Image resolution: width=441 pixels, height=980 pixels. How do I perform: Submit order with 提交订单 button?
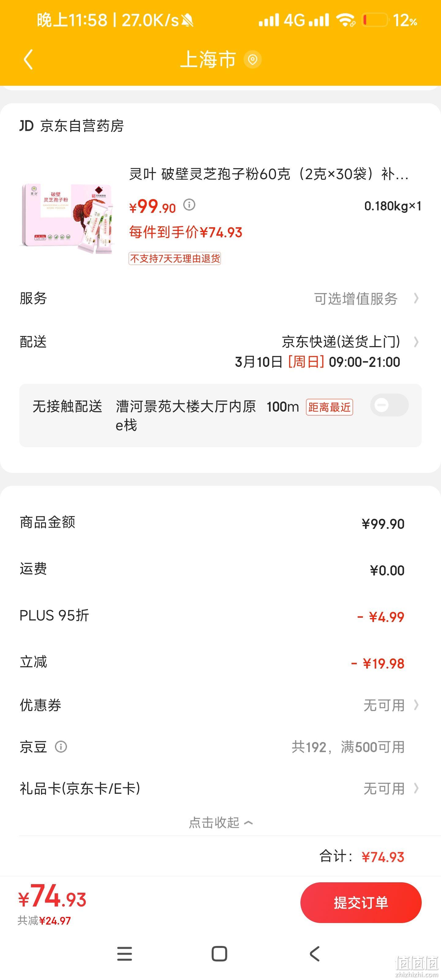pyautogui.click(x=361, y=903)
